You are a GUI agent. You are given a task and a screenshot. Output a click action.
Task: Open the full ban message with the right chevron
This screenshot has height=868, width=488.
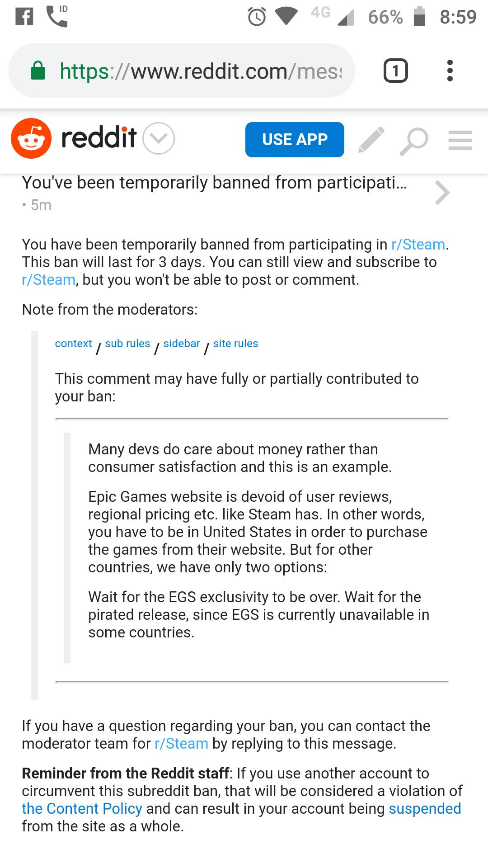[x=441, y=193]
